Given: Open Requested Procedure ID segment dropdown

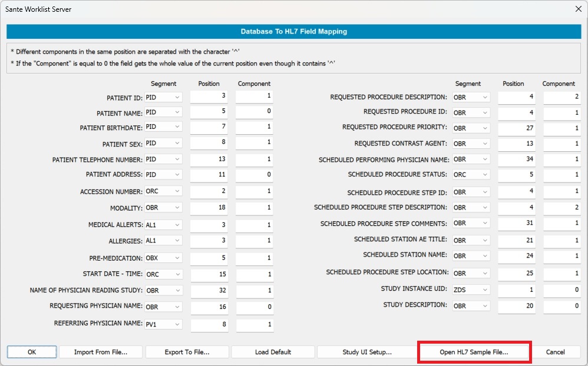Looking at the screenshot, I should tap(471, 112).
